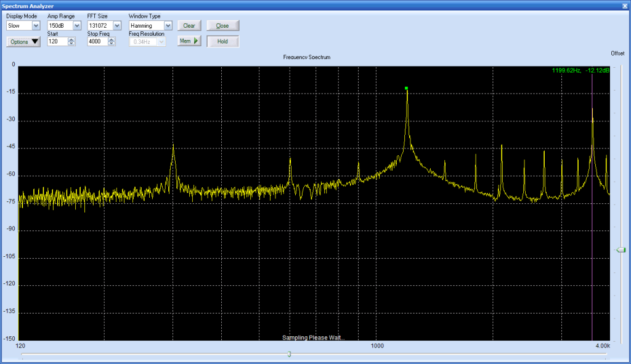631x364 pixels.
Task: Open the Mem memory menu
Action: click(x=189, y=41)
